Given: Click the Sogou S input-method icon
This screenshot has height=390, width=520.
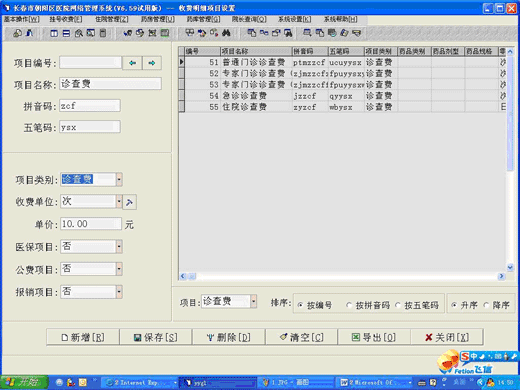Looking at the screenshot, I should [x=465, y=357].
